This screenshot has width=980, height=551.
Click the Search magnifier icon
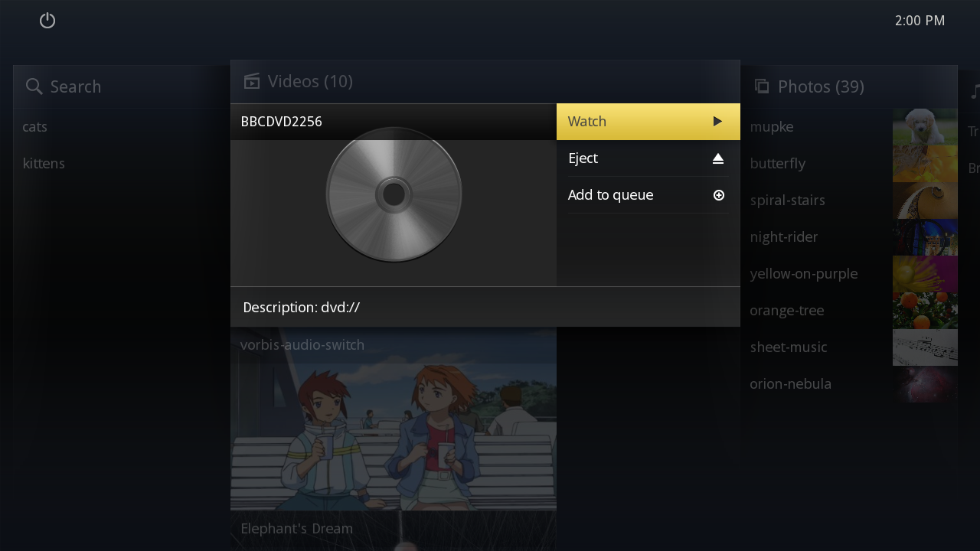point(34,86)
